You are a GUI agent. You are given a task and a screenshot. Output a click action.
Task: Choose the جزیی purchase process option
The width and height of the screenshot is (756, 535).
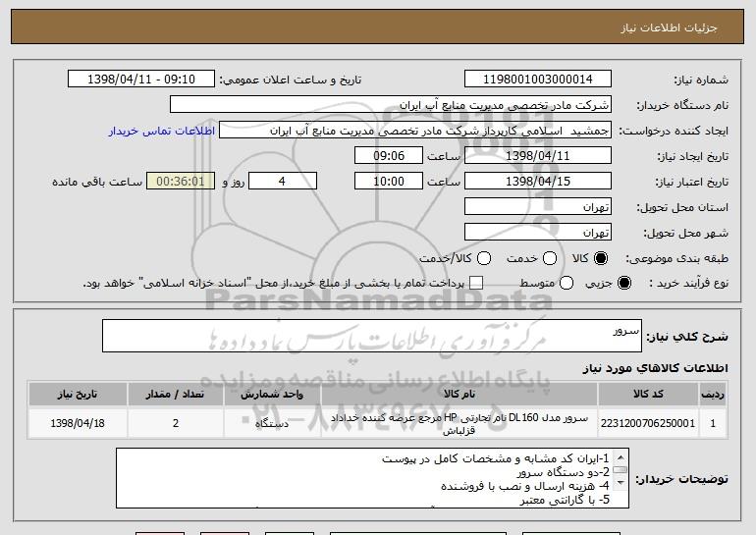coord(623,283)
